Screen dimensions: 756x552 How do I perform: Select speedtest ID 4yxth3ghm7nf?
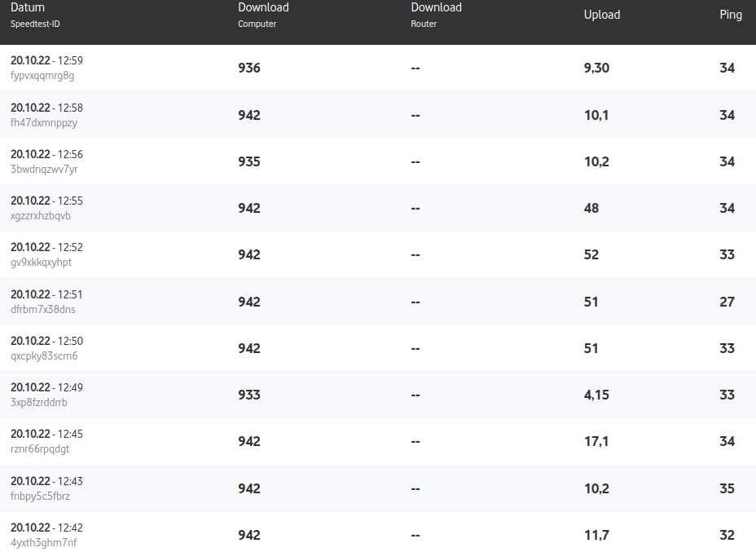[x=44, y=543]
